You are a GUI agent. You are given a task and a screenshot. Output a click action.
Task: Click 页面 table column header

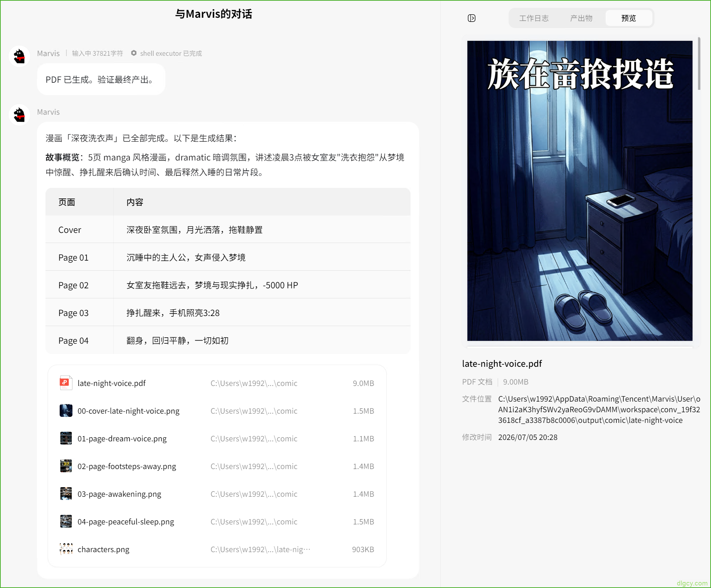tap(67, 202)
